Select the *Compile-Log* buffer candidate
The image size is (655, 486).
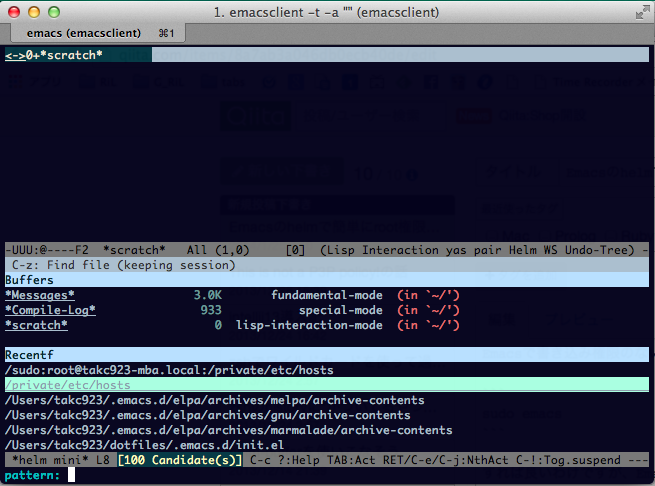(50, 310)
